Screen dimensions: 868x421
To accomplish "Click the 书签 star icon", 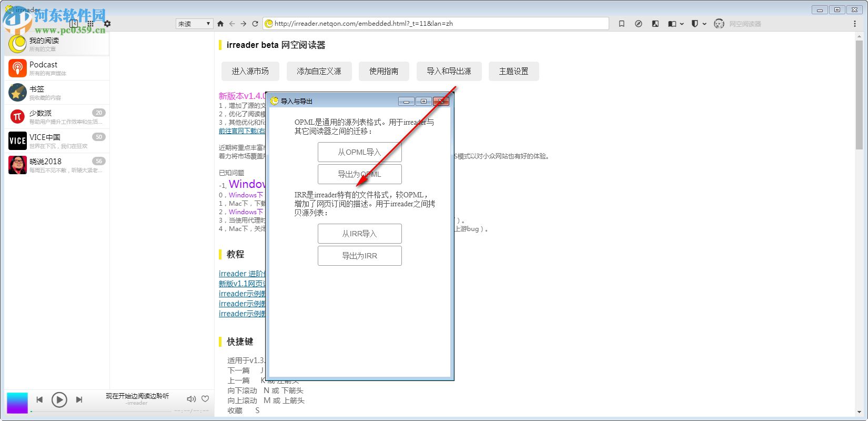I will (x=17, y=93).
